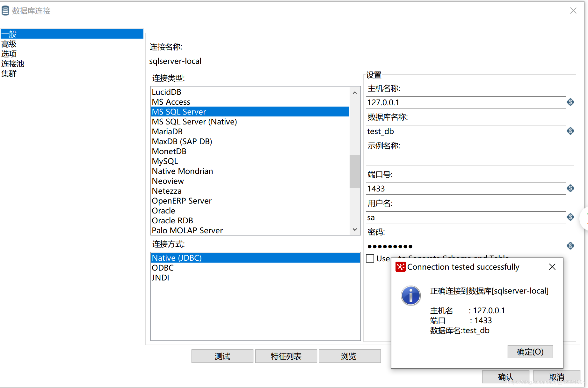
Task: Click the empty 示例名称 input field
Action: click(x=470, y=160)
